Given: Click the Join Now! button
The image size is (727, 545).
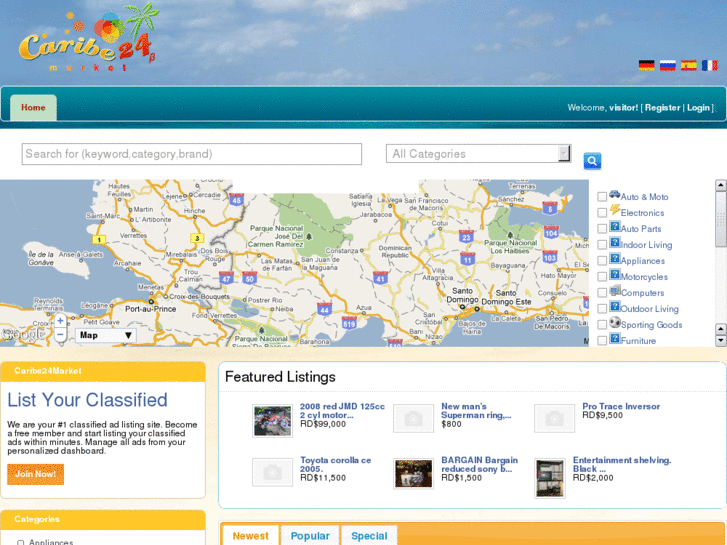Looking at the screenshot, I should coord(36,474).
